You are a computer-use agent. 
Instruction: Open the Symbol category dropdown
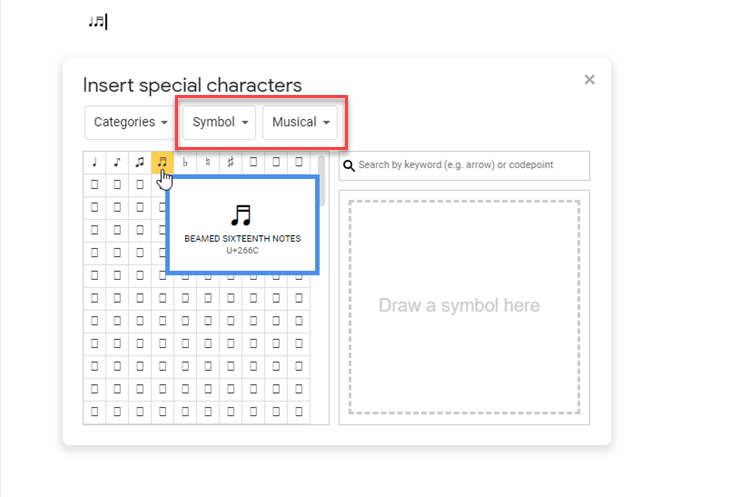pyautogui.click(x=219, y=122)
